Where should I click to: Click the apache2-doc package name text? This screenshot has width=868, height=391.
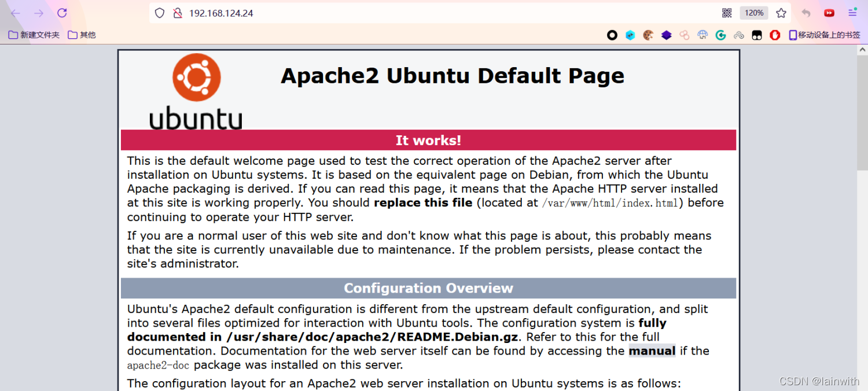click(x=159, y=365)
